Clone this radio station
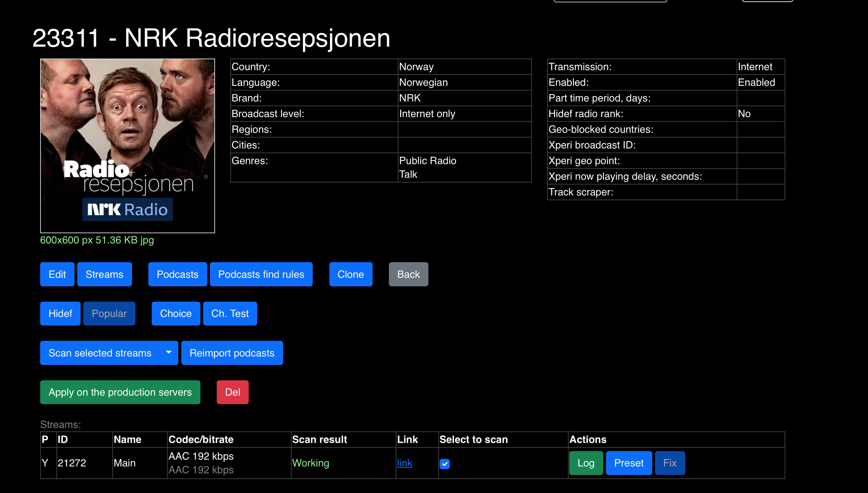 click(350, 274)
